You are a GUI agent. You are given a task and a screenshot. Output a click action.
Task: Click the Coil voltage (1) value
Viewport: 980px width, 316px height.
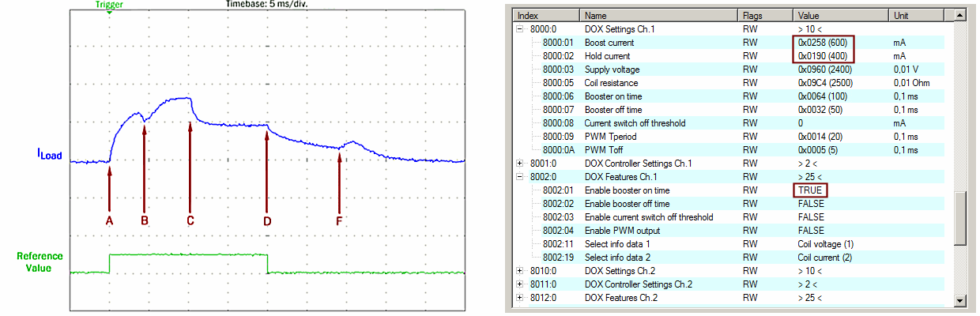[825, 244]
